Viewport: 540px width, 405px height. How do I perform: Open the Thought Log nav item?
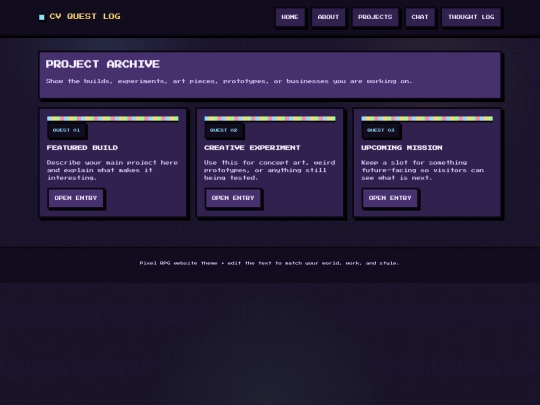[x=471, y=17]
